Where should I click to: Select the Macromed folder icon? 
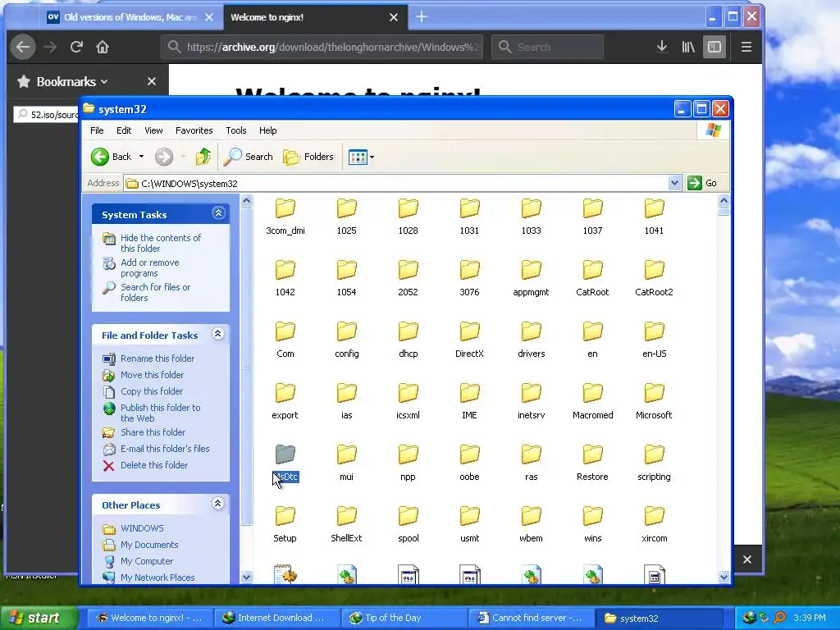[592, 393]
